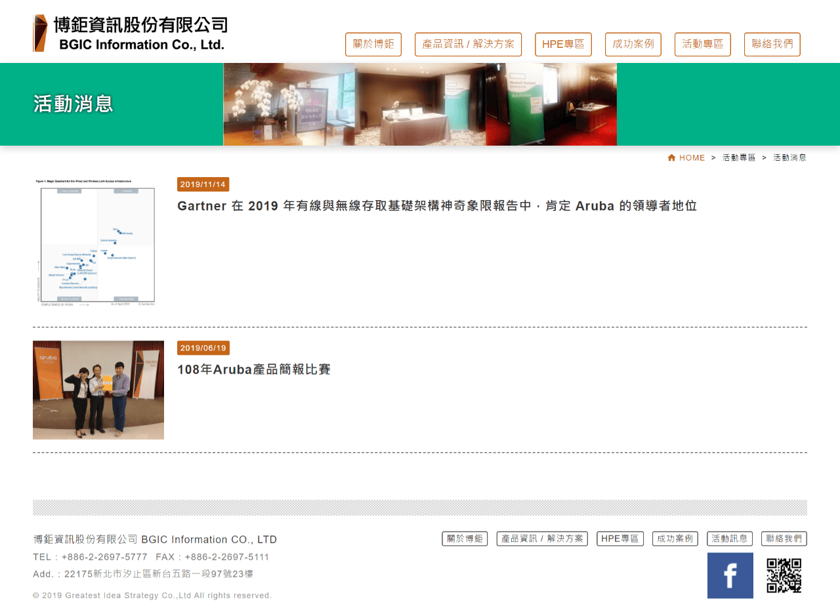Click the 活動消息 banner heading

pos(73,104)
